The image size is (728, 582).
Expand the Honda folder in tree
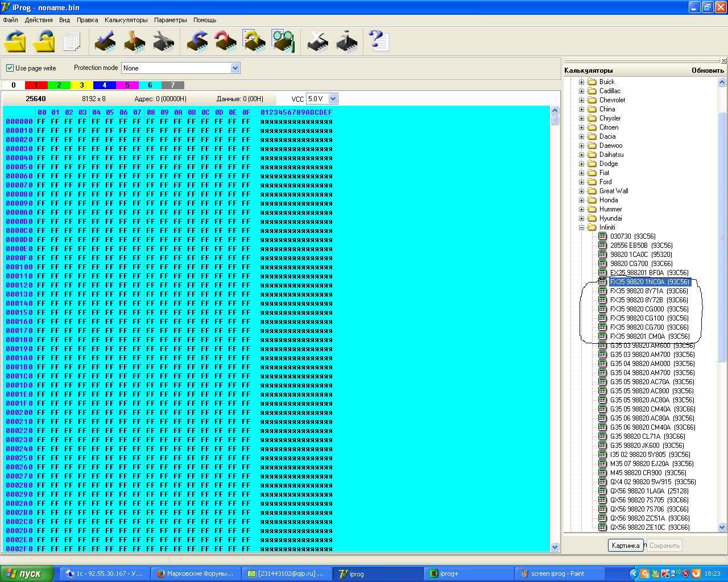(x=582, y=200)
